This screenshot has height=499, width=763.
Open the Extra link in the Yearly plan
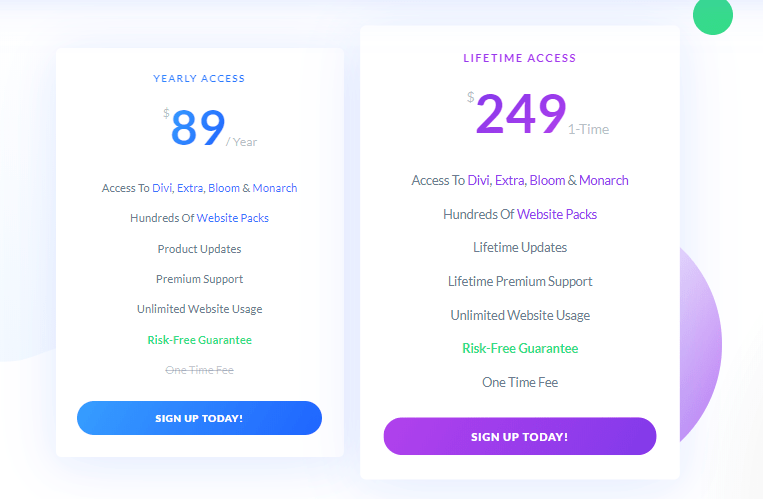click(x=190, y=188)
